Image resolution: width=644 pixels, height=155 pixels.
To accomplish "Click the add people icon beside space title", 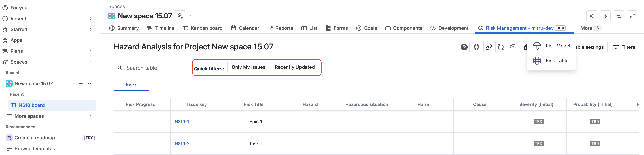I will click(x=180, y=16).
